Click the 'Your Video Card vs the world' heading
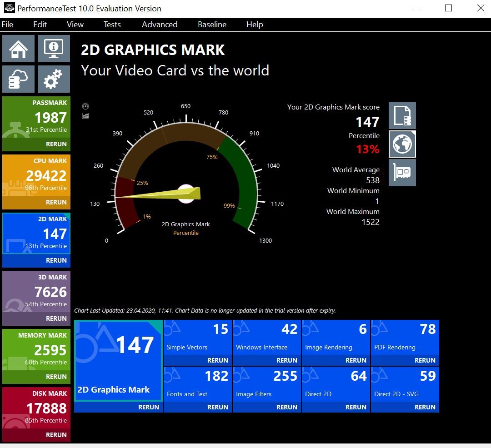The height and width of the screenshot is (448, 491). (175, 70)
